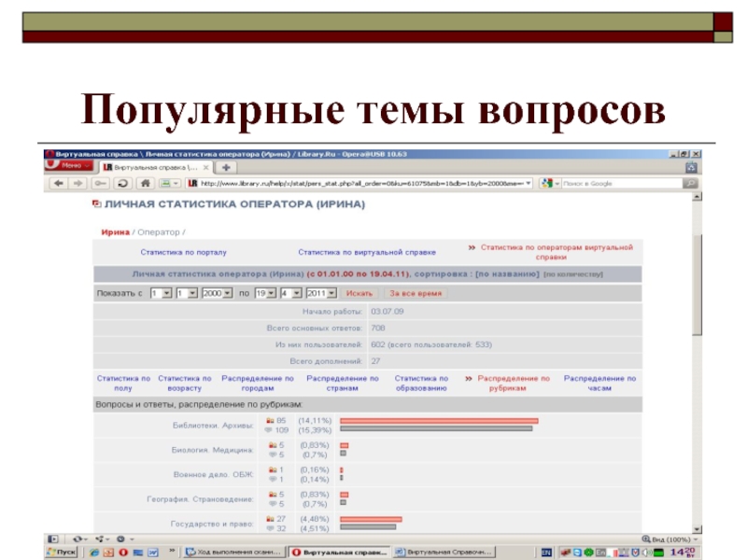Open Статистика по порталу link
Screen dimensions: 747x560
click(x=183, y=252)
